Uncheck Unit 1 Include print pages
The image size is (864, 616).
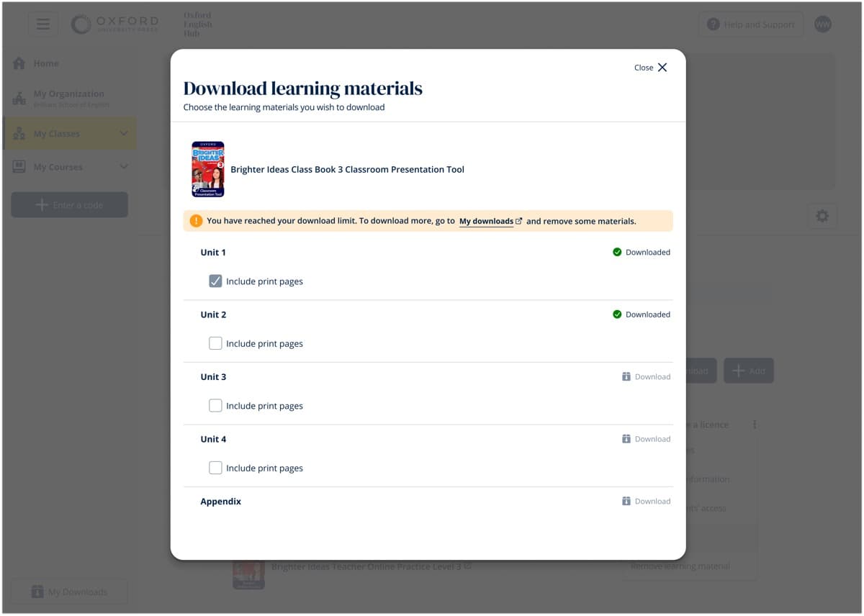[x=215, y=281]
